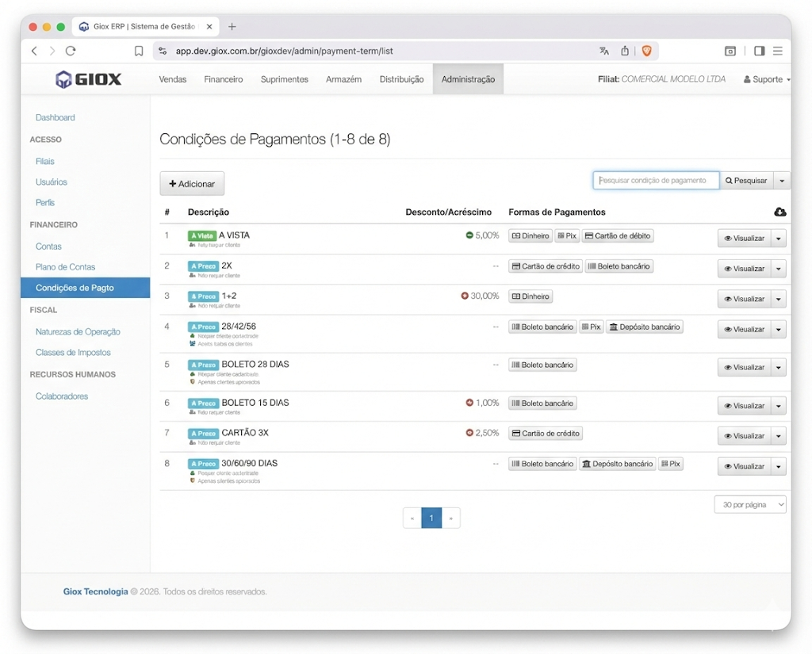Toggle the browser sidebar panel icon
Image resolution: width=812 pixels, height=654 pixels.
pos(759,51)
